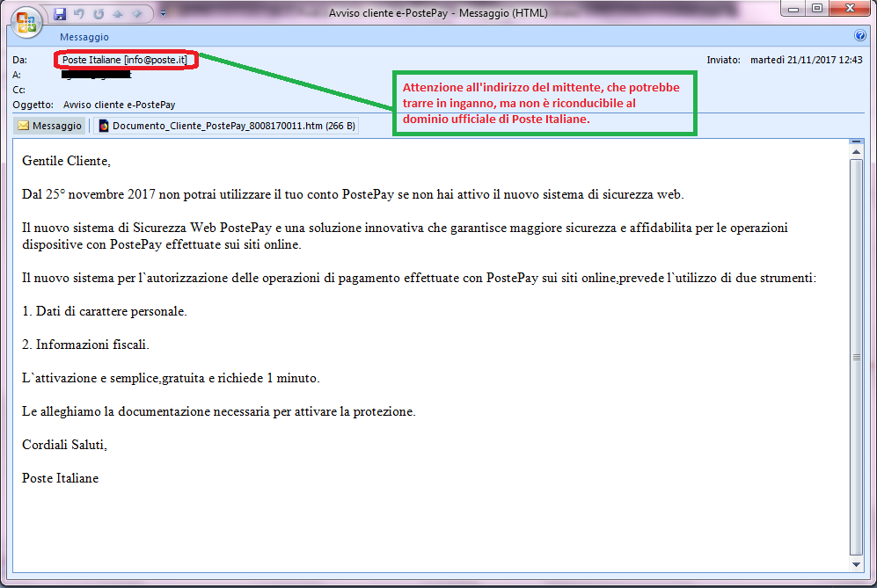The width and height of the screenshot is (877, 588).
Task: Click the scroll down arrow of message body
Action: click(x=856, y=565)
